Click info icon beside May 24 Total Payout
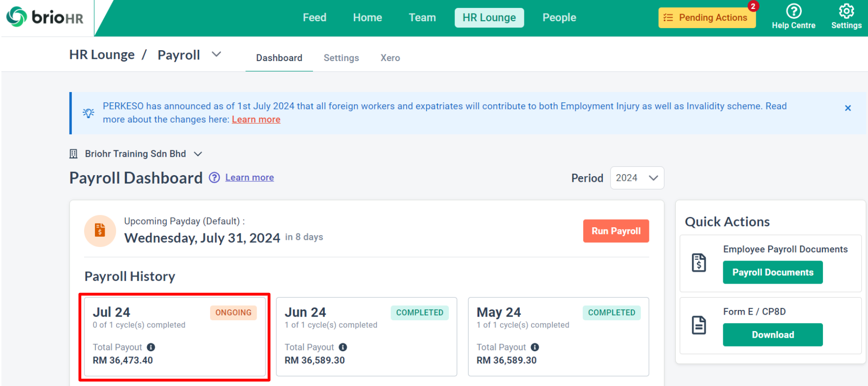This screenshot has width=868, height=386. [535, 347]
